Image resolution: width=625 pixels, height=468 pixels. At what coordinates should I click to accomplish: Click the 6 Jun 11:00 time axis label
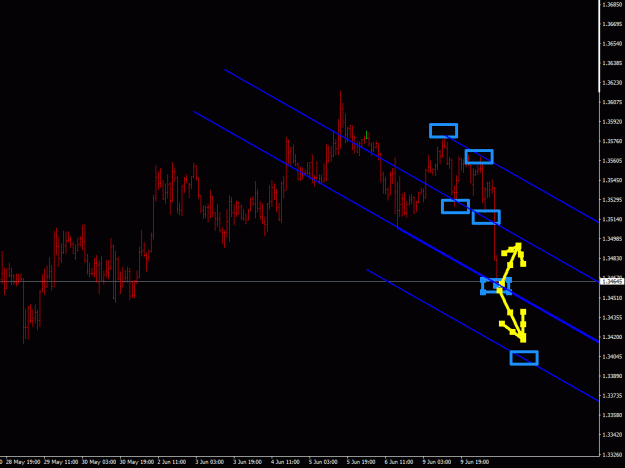click(x=399, y=462)
